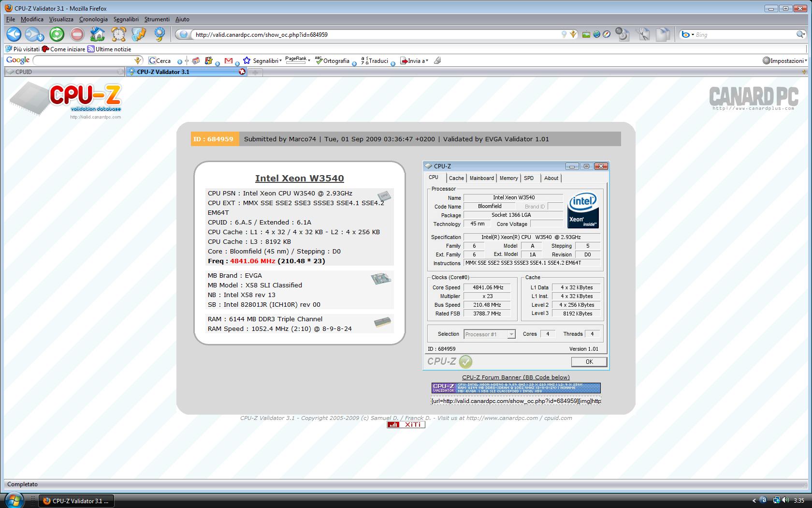The height and width of the screenshot is (508, 812).
Task: Click the Bing search input field
Action: coord(744,34)
